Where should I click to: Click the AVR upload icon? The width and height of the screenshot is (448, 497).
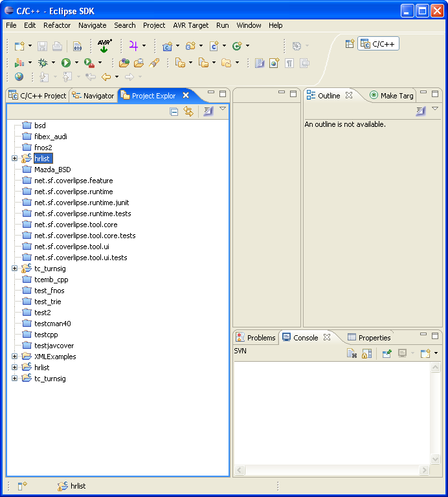105,46
